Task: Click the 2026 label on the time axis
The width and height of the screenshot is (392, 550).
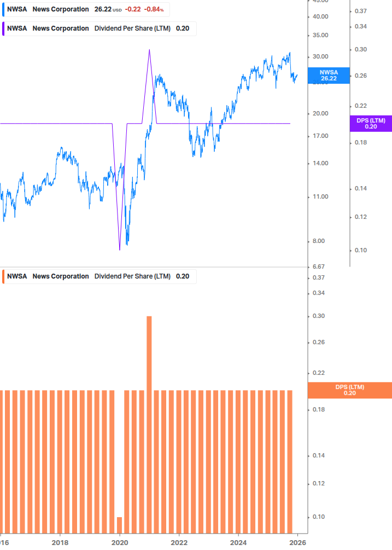Action: [x=298, y=543]
